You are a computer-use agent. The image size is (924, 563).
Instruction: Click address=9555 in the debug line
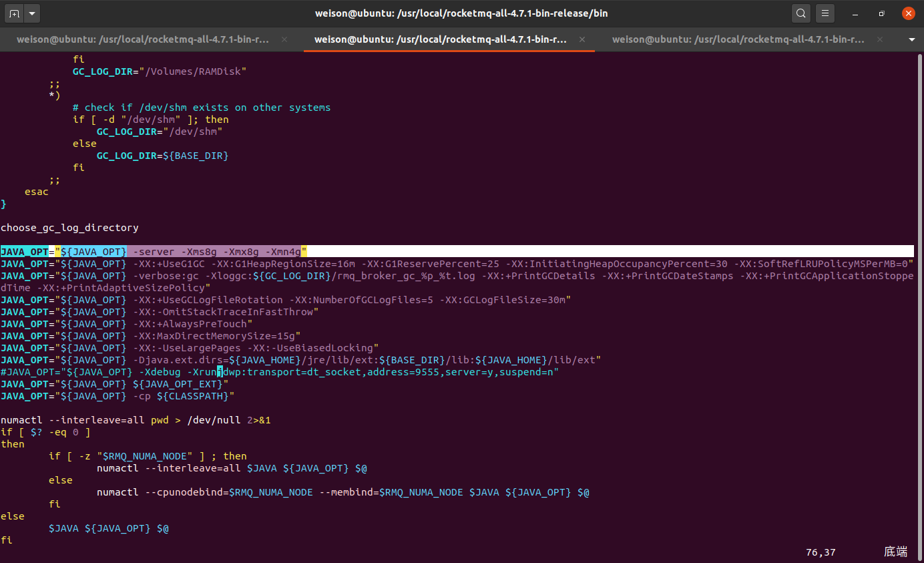[403, 372]
